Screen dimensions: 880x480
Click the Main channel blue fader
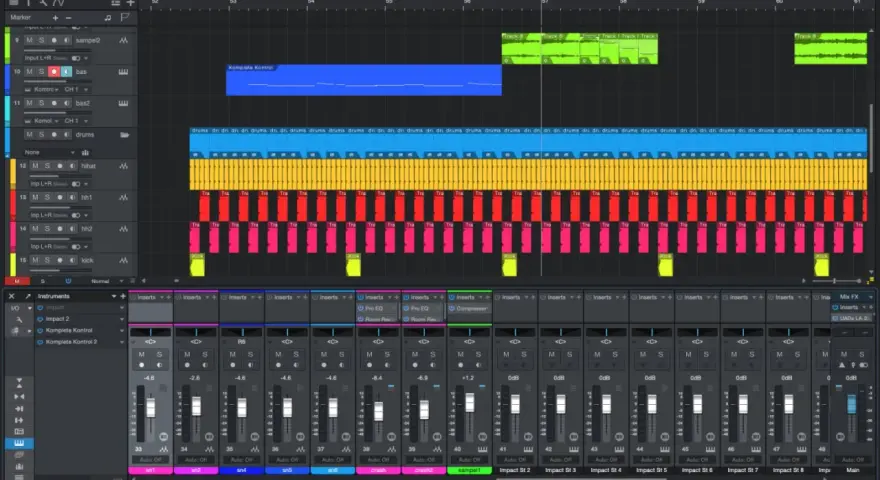851,405
